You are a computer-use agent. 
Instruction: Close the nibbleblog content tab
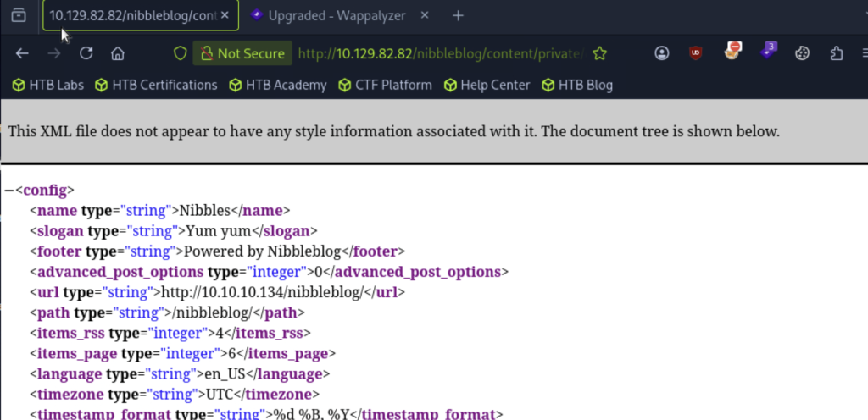(x=225, y=15)
